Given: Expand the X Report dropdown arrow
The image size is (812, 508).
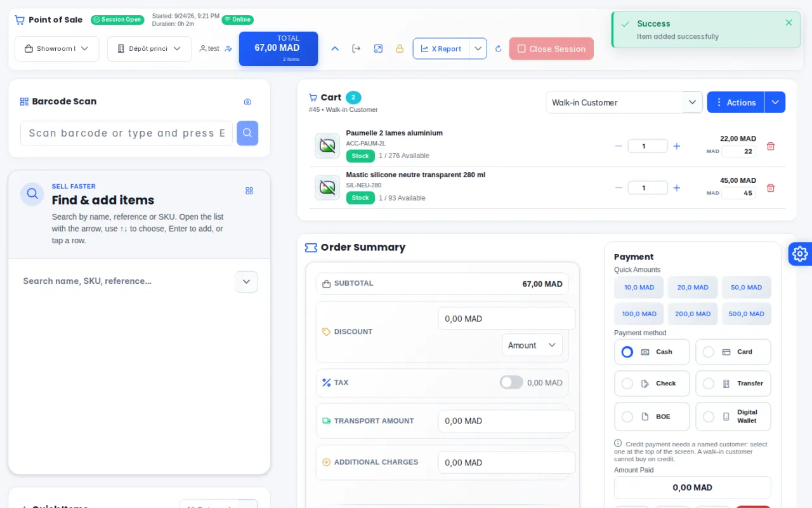Looking at the screenshot, I should tap(478, 49).
